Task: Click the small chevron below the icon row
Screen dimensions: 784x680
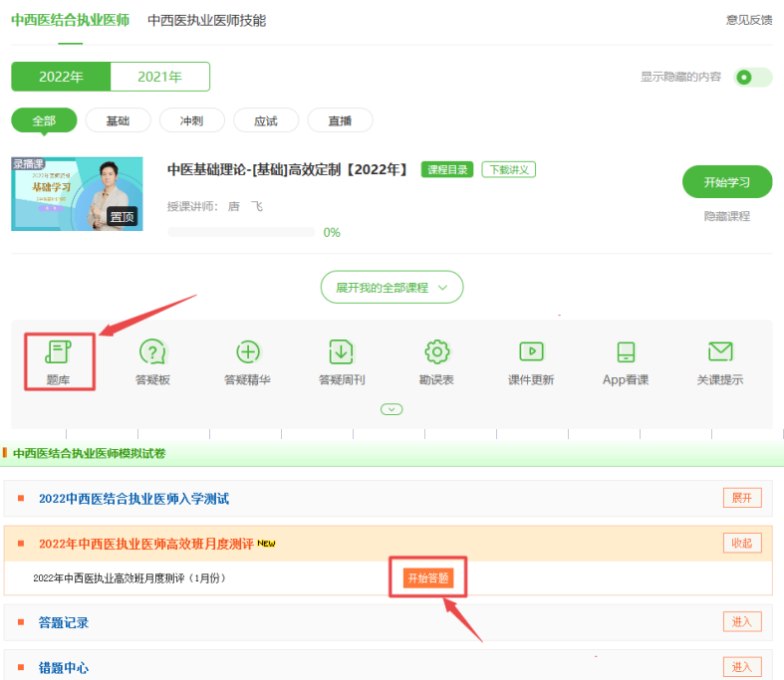Action: 392,409
